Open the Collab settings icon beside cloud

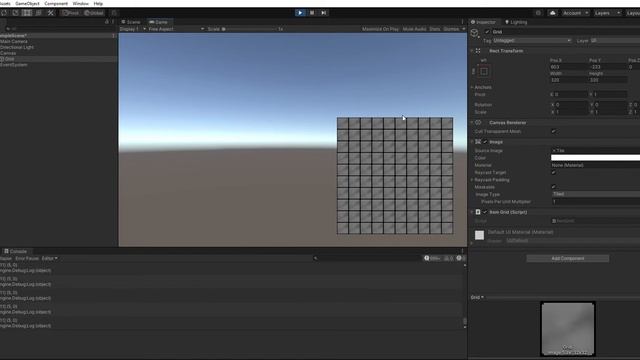pos(538,13)
